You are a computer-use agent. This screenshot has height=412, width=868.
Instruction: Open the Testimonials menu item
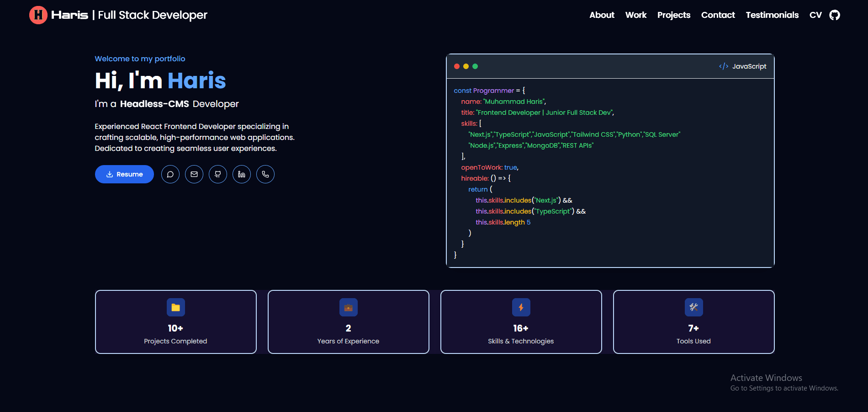pos(772,15)
